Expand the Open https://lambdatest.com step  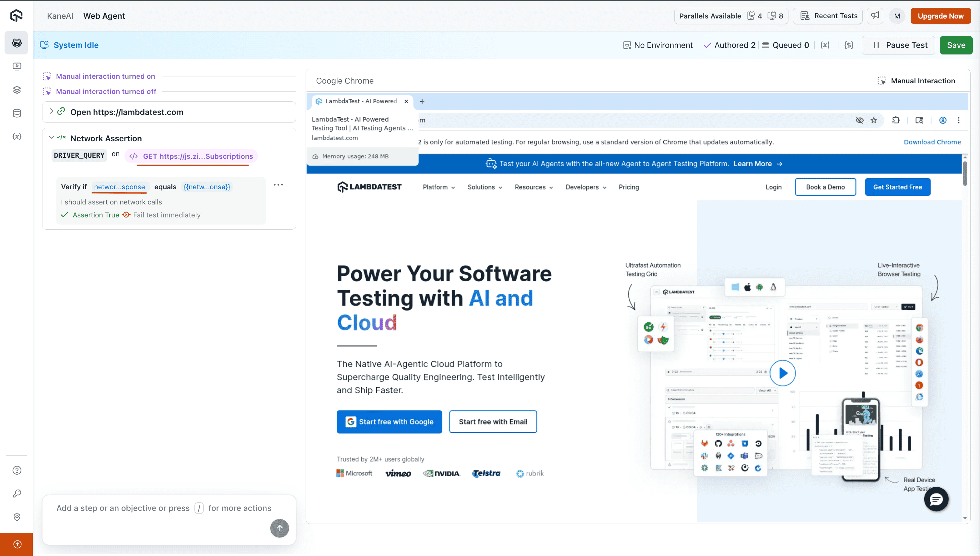tap(52, 111)
